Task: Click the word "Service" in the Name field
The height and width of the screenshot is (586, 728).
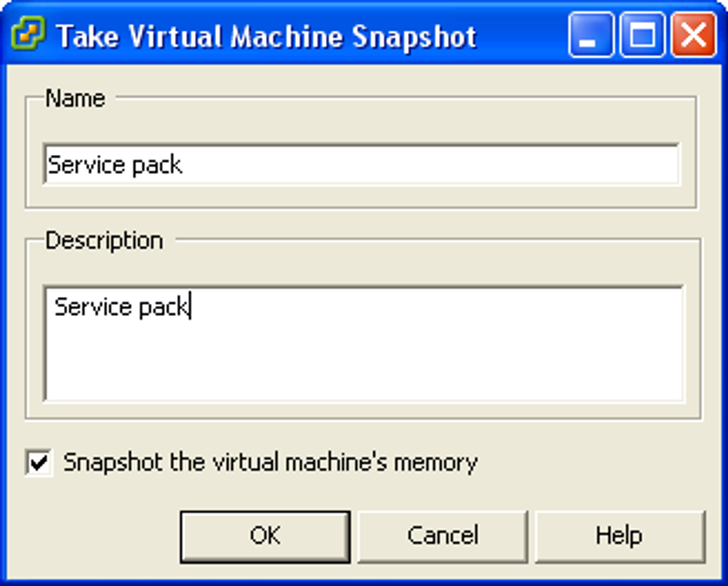Action: tap(86, 165)
